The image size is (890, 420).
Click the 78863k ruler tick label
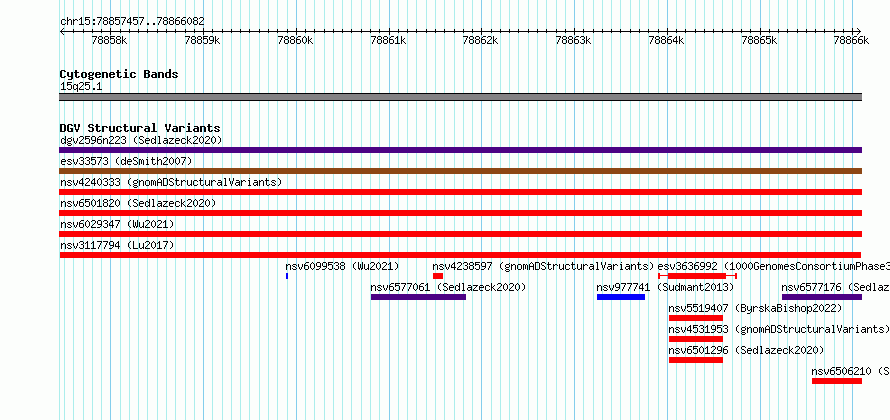574,40
